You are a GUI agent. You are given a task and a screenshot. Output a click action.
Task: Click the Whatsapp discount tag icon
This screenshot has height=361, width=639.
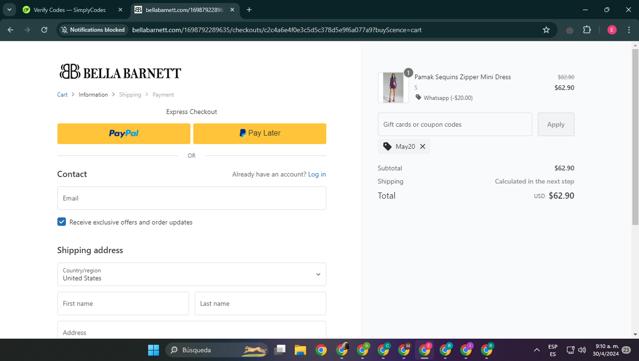tap(418, 97)
